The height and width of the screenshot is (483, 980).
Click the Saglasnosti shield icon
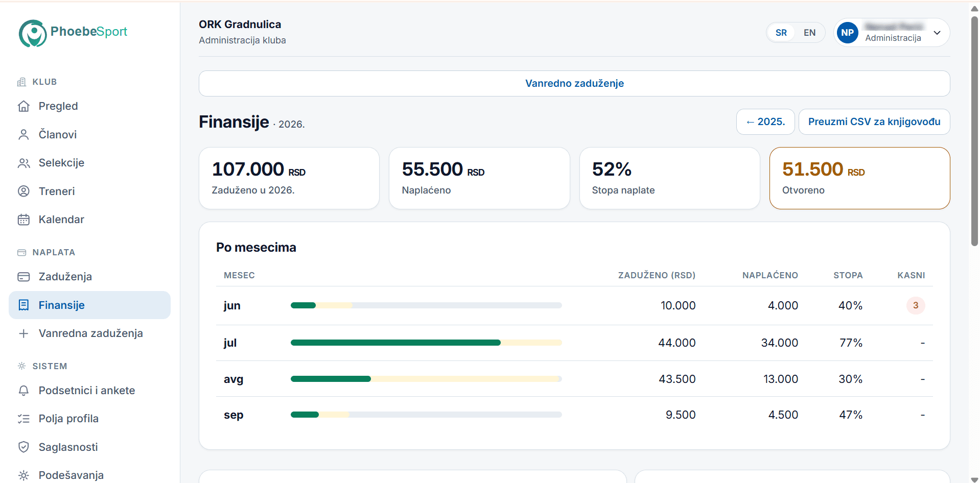click(24, 447)
